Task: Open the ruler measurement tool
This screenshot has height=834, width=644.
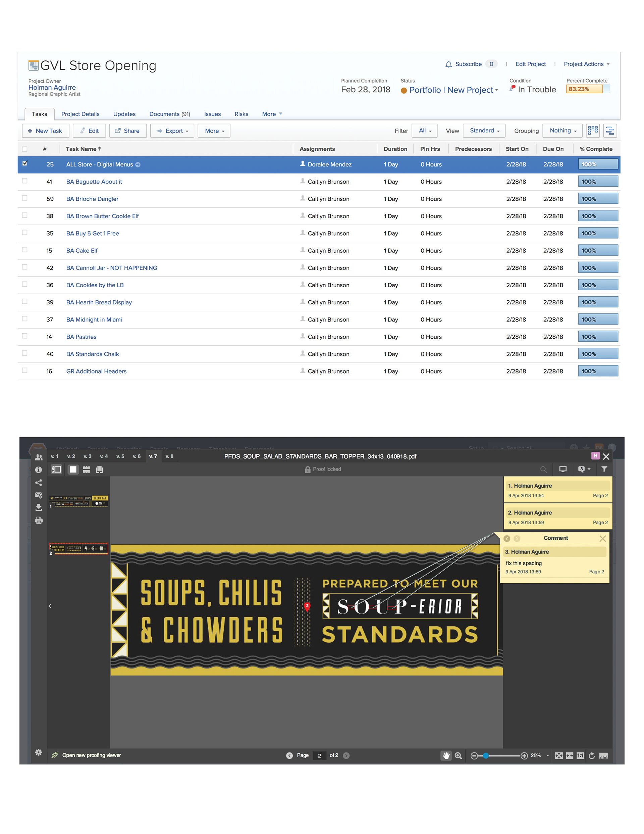Action: tap(603, 755)
